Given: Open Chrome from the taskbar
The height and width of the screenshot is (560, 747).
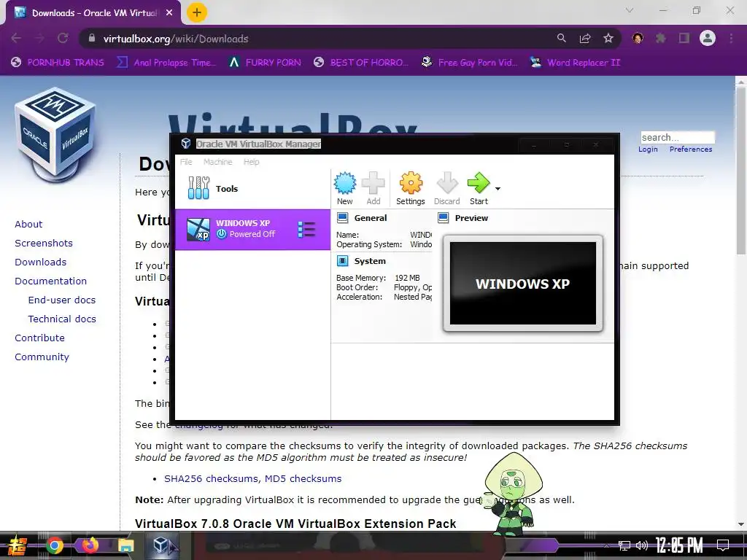Looking at the screenshot, I should (54, 545).
